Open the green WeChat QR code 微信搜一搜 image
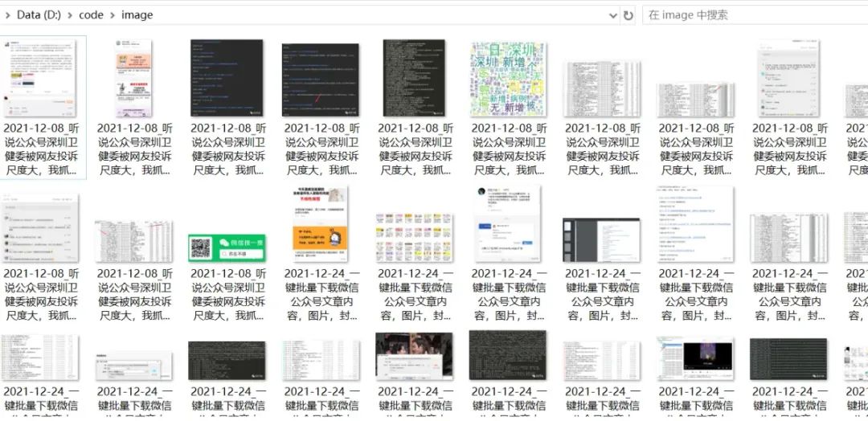Screen dimensions: 868x421 pos(227,247)
